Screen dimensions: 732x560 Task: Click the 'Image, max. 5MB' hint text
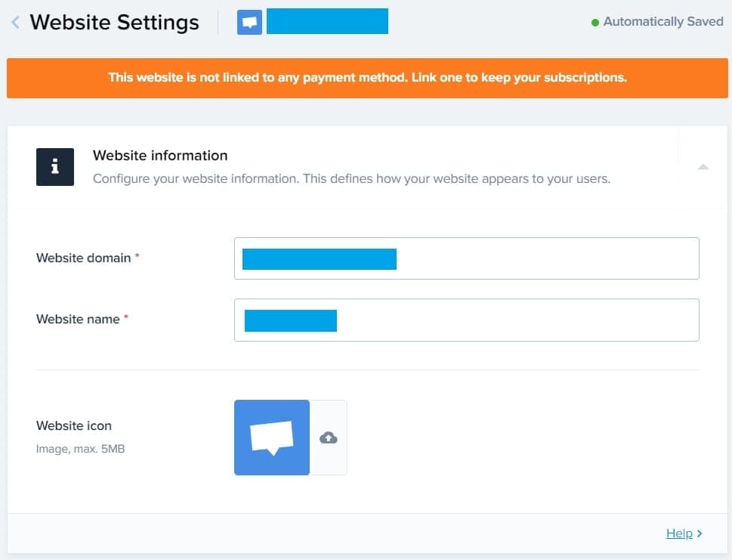coord(80,449)
